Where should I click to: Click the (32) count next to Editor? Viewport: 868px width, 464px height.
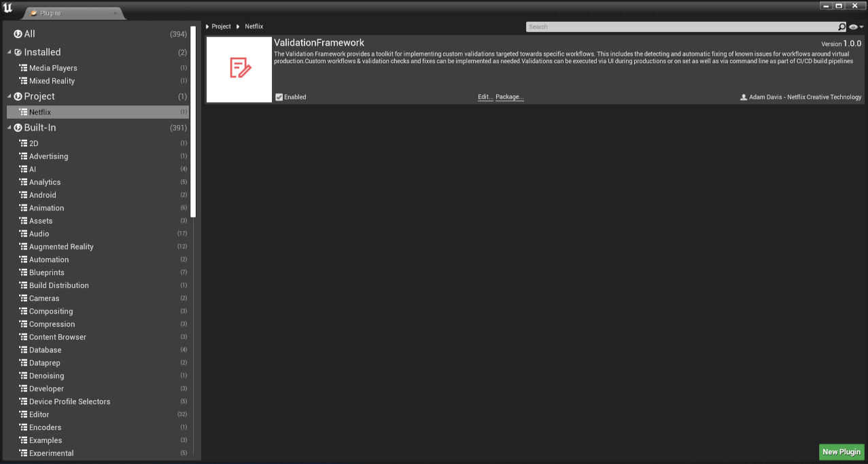(x=182, y=414)
